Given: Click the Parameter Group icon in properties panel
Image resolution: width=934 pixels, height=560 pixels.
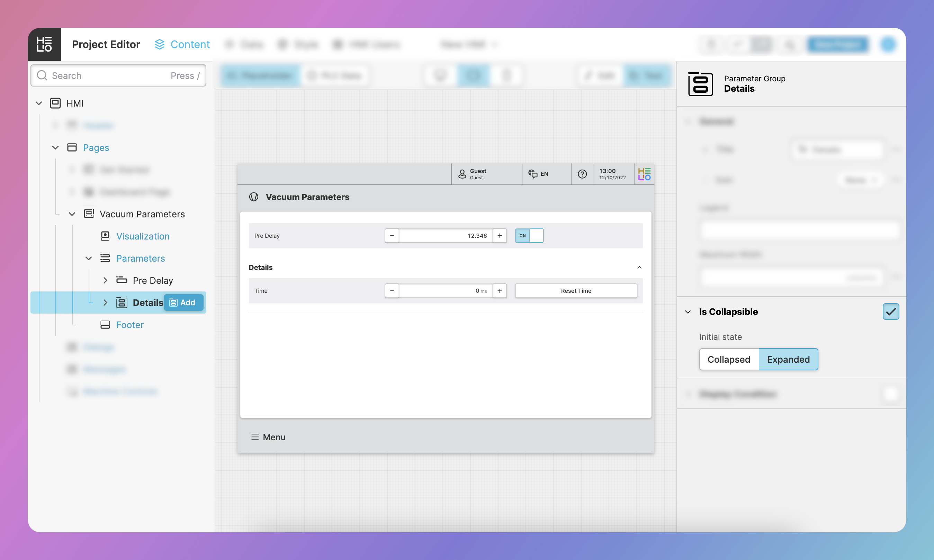Looking at the screenshot, I should click(x=700, y=84).
